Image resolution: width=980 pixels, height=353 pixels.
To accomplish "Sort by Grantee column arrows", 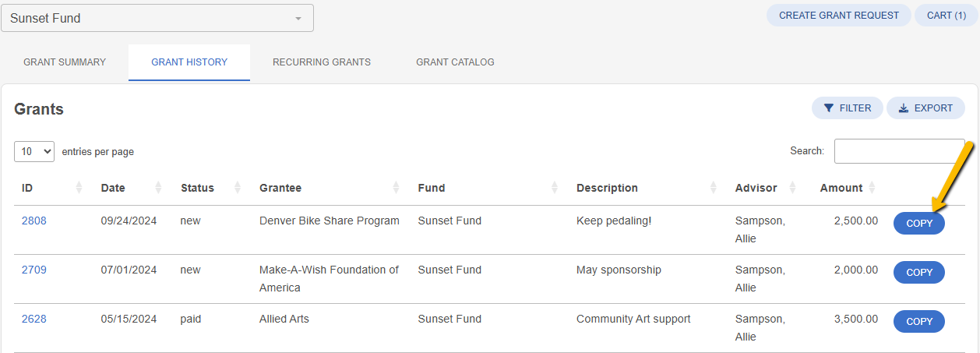I will (396, 188).
